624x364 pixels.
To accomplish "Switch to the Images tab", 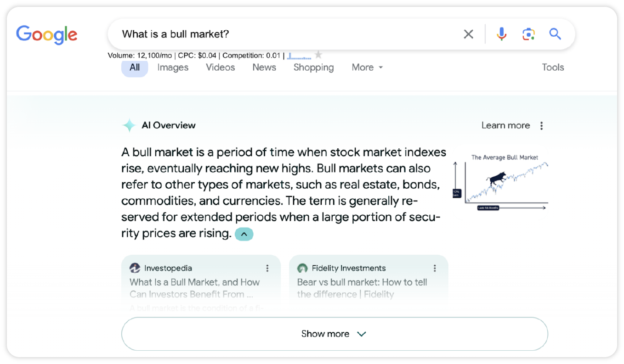I will (173, 67).
